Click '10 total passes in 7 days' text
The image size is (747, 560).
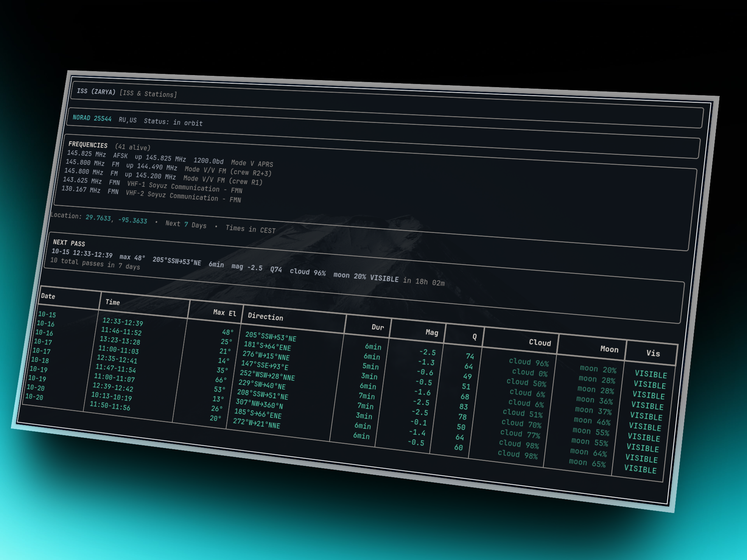(95, 263)
